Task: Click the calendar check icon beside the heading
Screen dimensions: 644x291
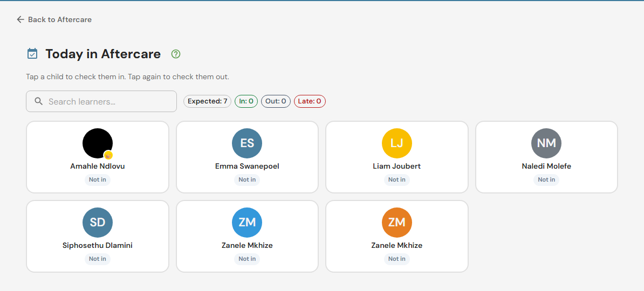Action: 32,54
